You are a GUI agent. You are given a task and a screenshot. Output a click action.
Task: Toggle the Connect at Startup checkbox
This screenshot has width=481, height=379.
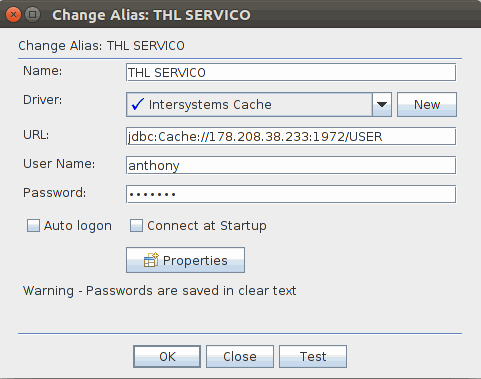point(136,226)
